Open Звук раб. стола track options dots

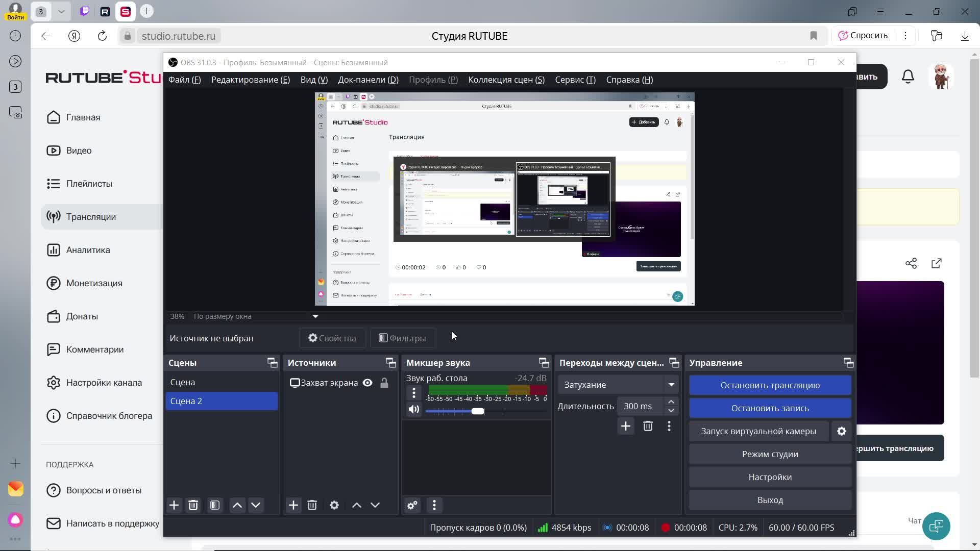click(x=414, y=392)
